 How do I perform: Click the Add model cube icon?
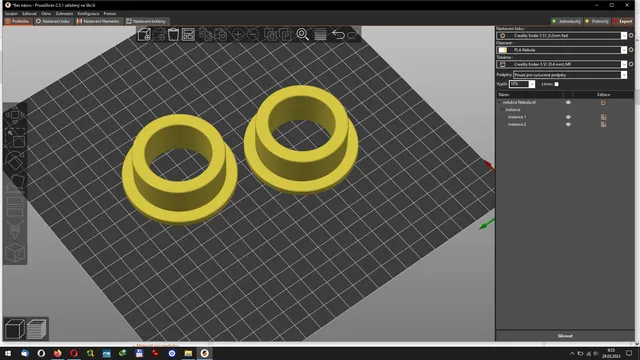(x=144, y=35)
